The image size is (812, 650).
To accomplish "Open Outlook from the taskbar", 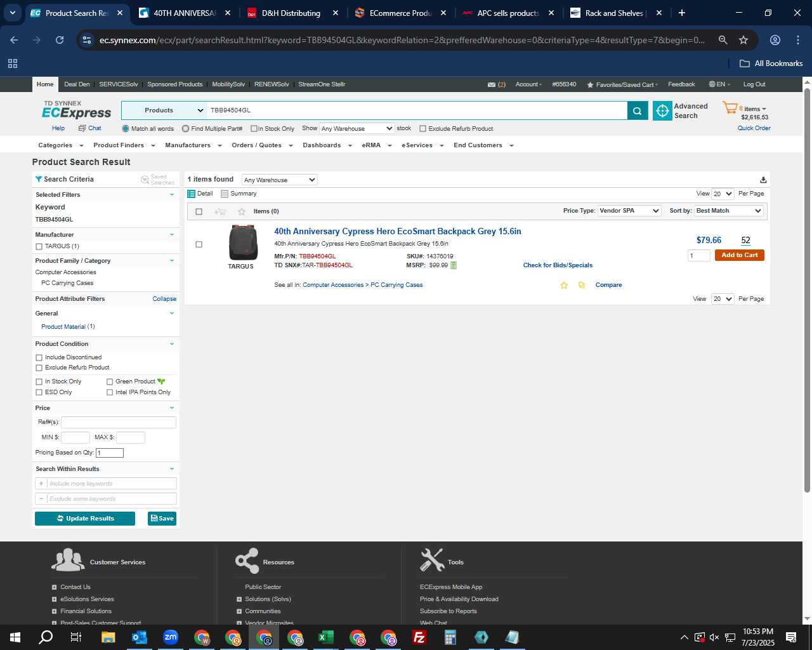I will tap(140, 637).
